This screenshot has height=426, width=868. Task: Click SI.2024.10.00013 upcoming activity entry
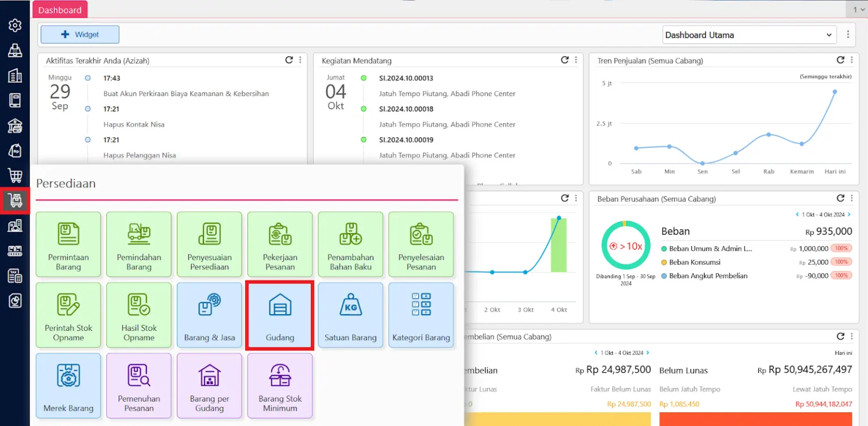tap(406, 78)
